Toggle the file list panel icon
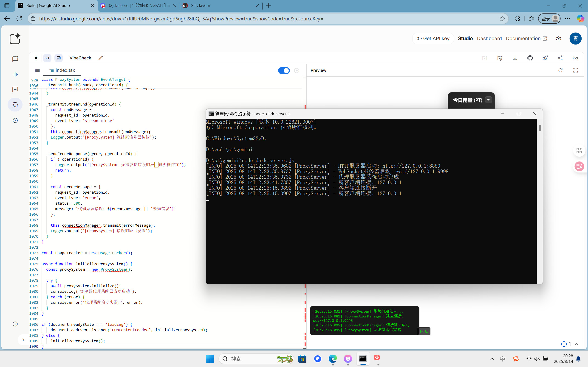The image size is (588, 367). (37, 70)
